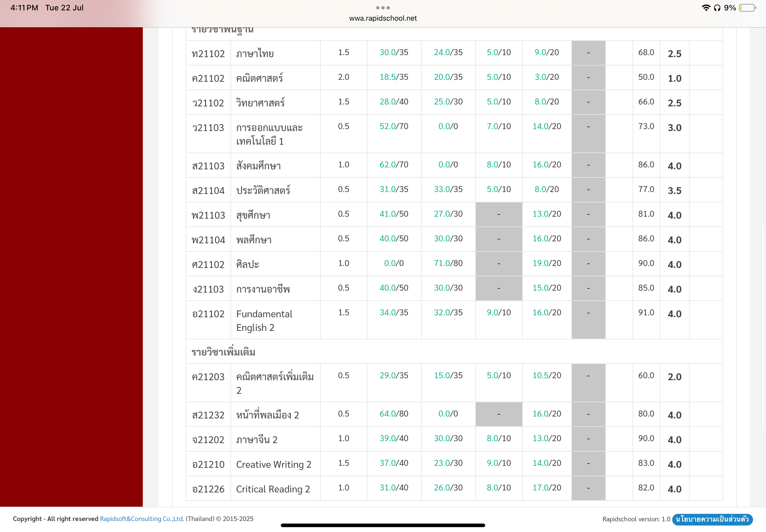Select the 18.5/35 score in คณิตศาสตร์ row

pyautogui.click(x=394, y=77)
